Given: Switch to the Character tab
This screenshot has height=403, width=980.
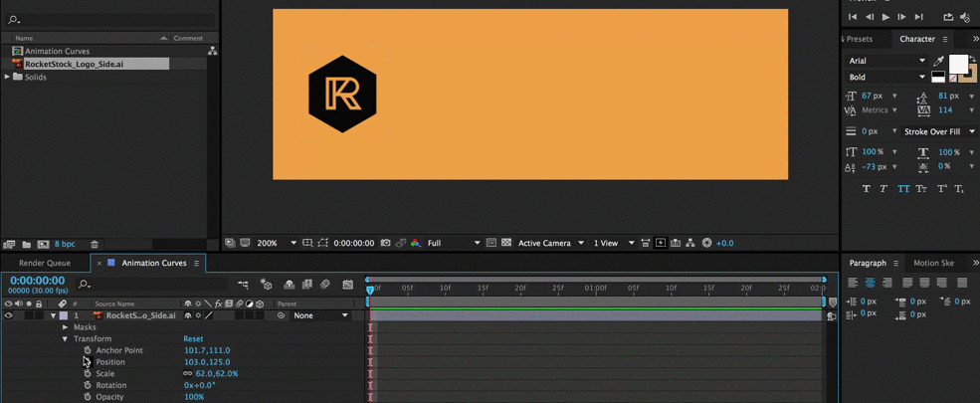Looking at the screenshot, I should [x=917, y=39].
